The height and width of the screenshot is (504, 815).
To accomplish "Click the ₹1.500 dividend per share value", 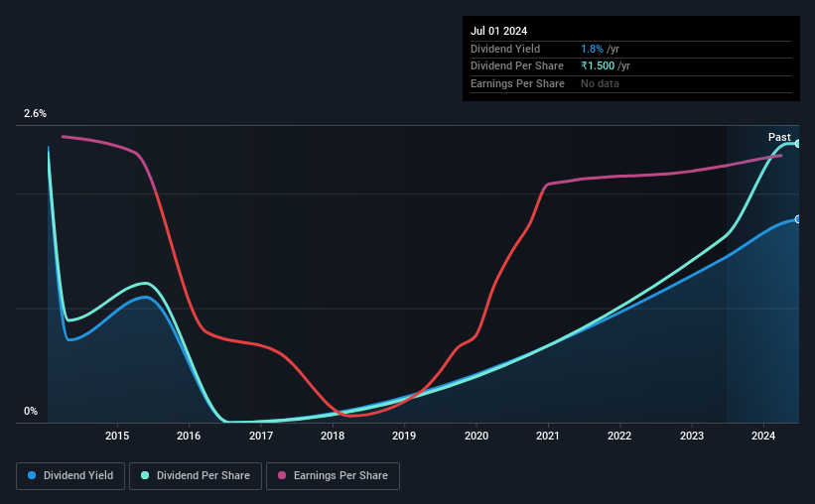I will [598, 66].
